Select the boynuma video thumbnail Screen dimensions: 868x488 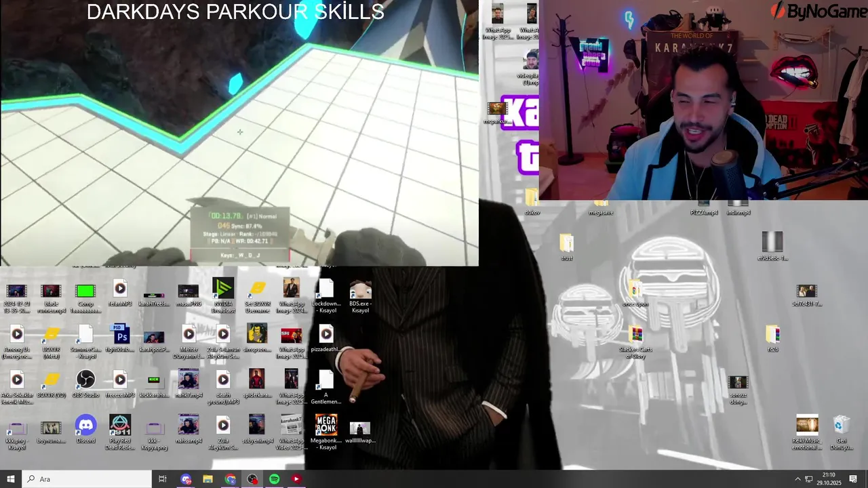coord(52,428)
